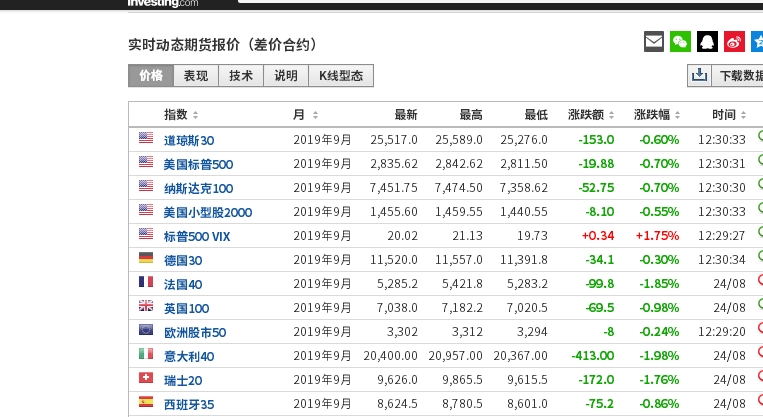Sort by 时间 column sort arrows
Viewport: 763px width, 417px height.
coord(743,115)
